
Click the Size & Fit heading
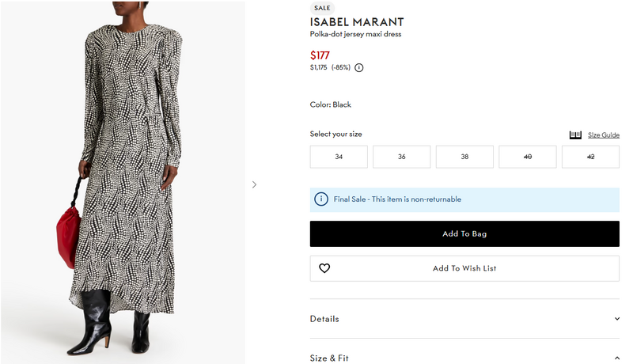click(329, 358)
